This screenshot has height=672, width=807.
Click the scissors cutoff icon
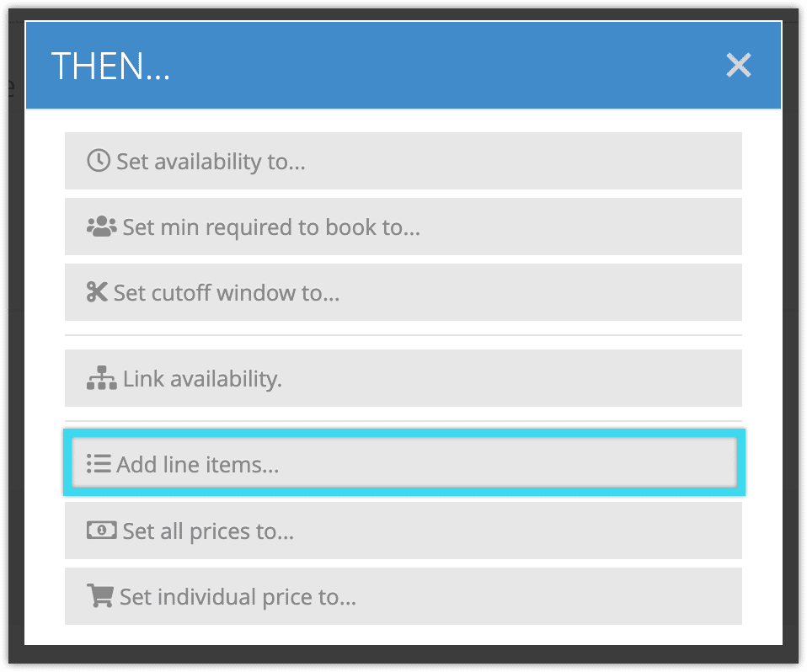(x=97, y=291)
